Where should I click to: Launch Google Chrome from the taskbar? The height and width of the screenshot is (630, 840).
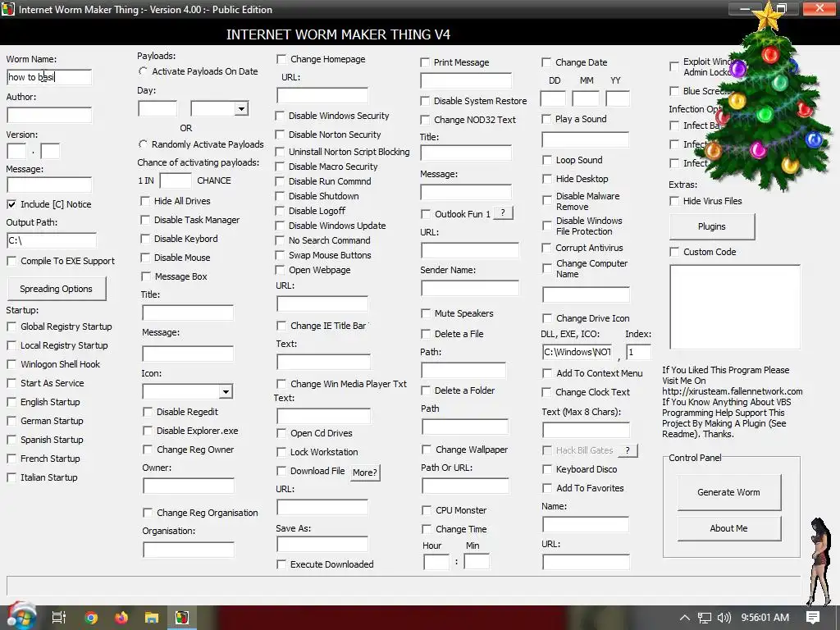(91, 618)
